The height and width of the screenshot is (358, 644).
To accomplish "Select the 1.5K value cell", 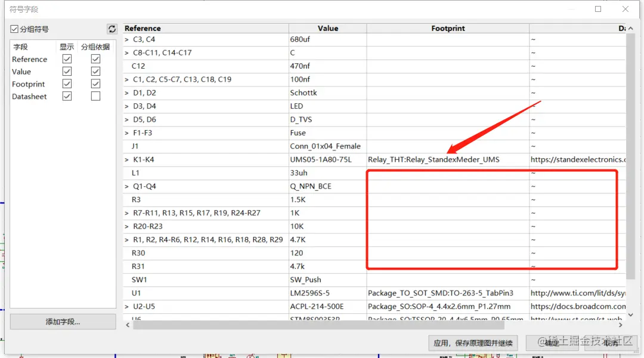I will coord(328,200).
